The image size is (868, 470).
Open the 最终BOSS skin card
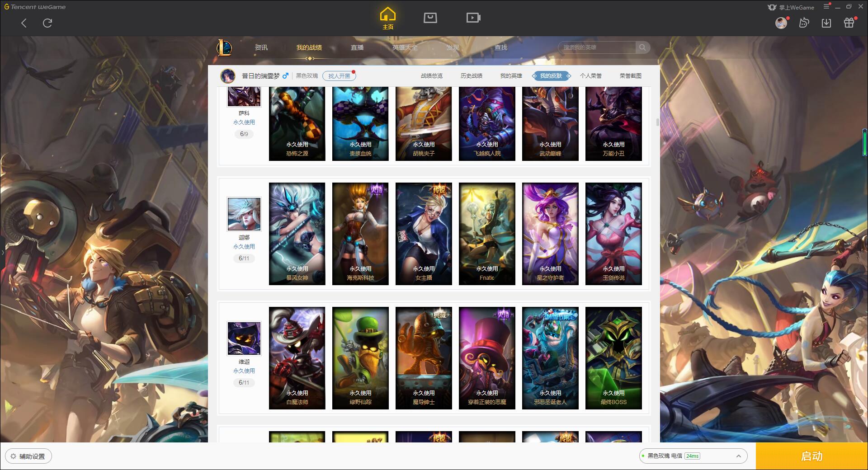tap(613, 358)
